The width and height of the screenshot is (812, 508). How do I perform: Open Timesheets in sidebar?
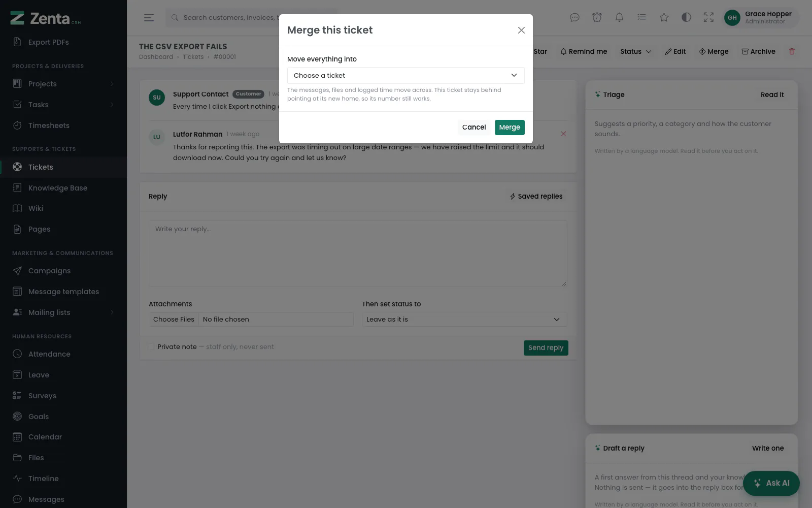pyautogui.click(x=63, y=125)
